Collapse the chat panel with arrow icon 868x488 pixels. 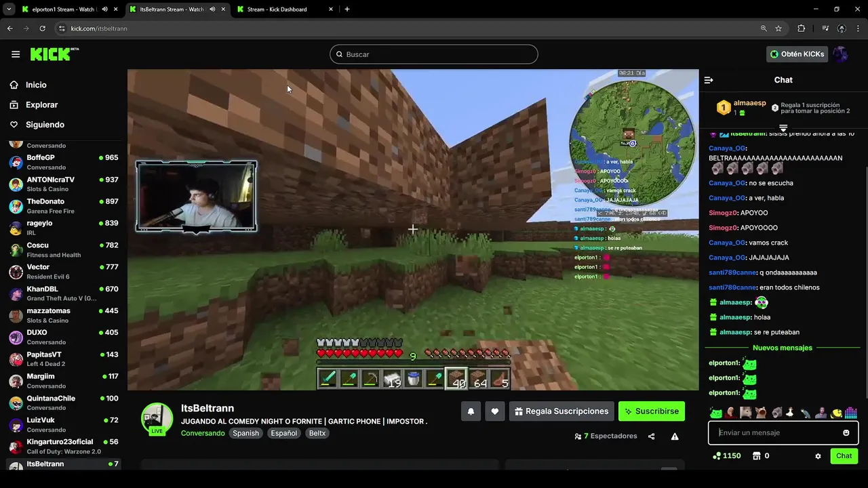709,80
